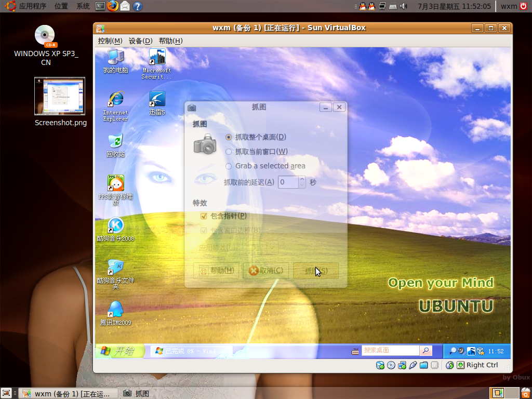Select the 抓取当前窗口(W) radio button
This screenshot has height=399, width=532.
point(229,152)
